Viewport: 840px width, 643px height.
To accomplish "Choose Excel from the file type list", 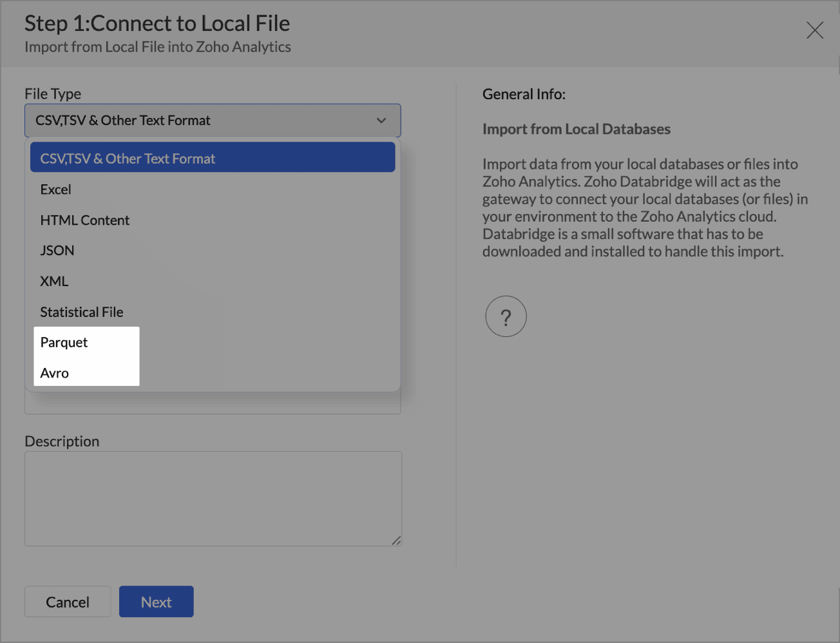I will [x=56, y=189].
